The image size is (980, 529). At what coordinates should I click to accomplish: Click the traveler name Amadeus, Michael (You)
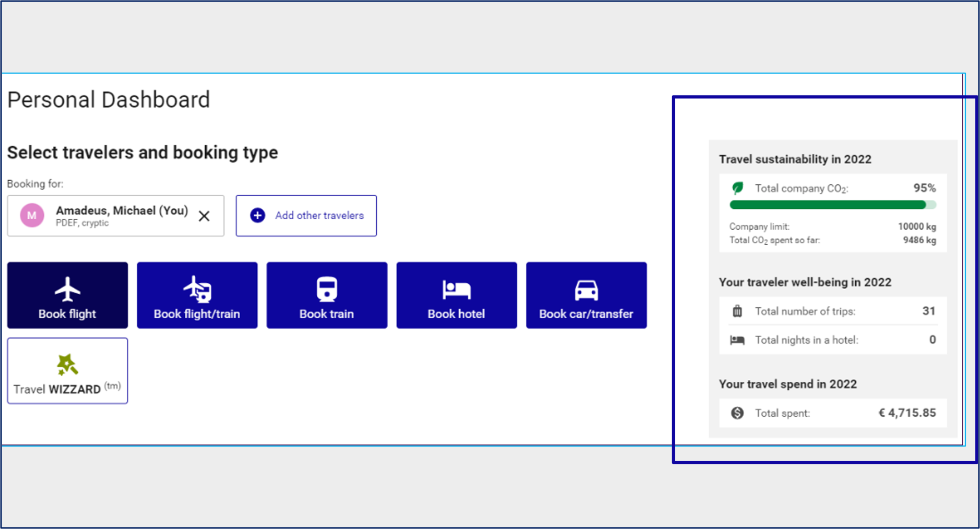[x=122, y=210]
